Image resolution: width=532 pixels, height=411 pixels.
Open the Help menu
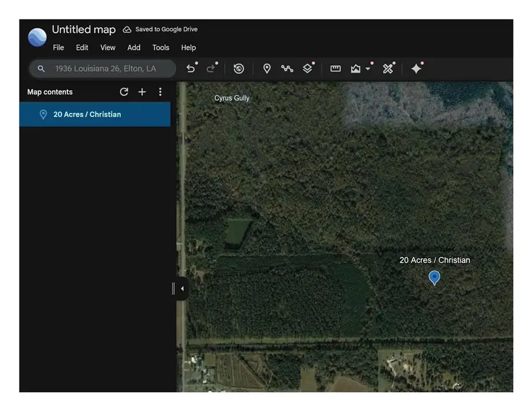point(189,48)
